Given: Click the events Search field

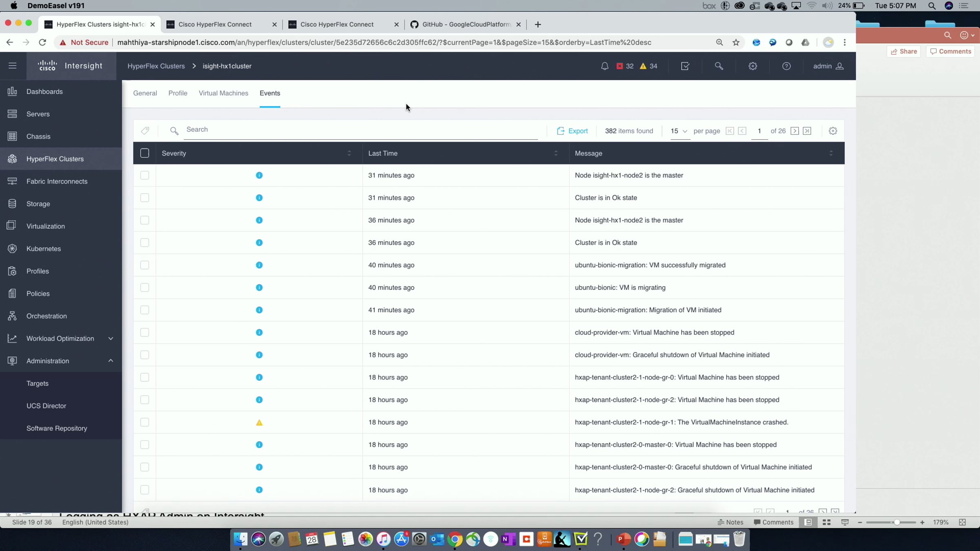Looking at the screenshot, I should coord(361,130).
